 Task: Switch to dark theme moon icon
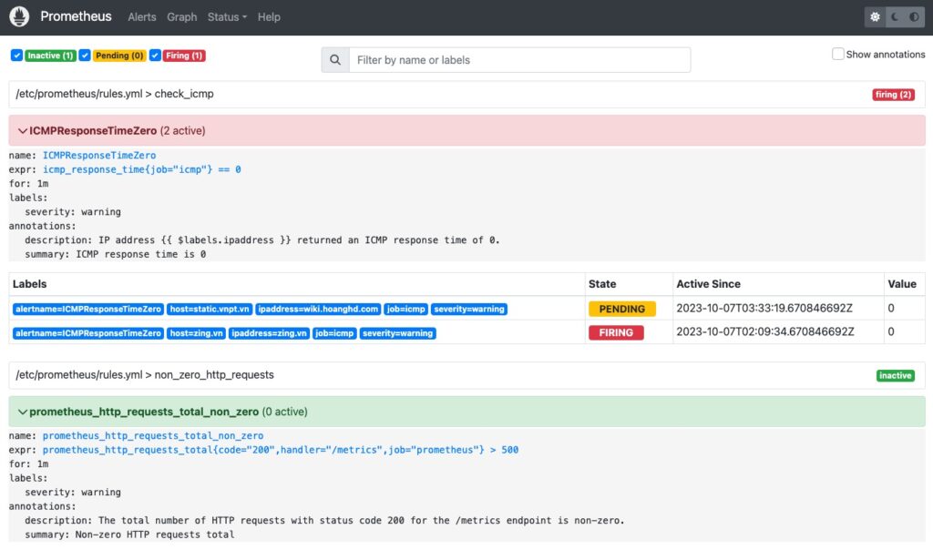pyautogui.click(x=895, y=17)
